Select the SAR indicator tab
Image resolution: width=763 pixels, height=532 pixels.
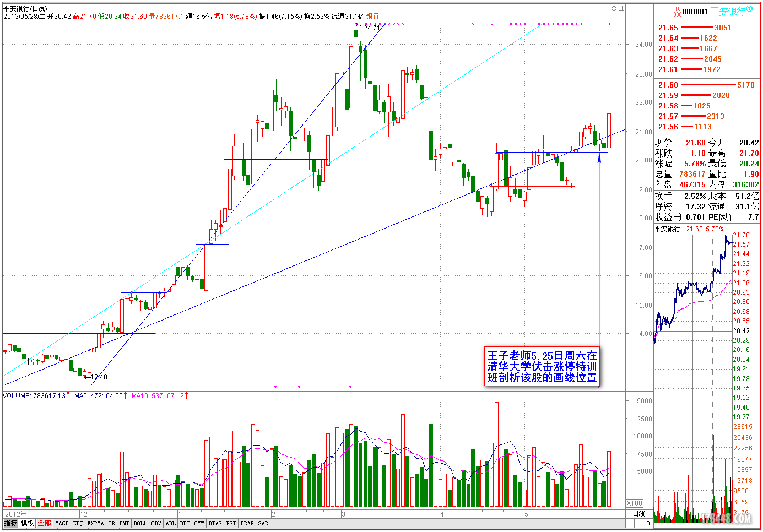click(263, 523)
